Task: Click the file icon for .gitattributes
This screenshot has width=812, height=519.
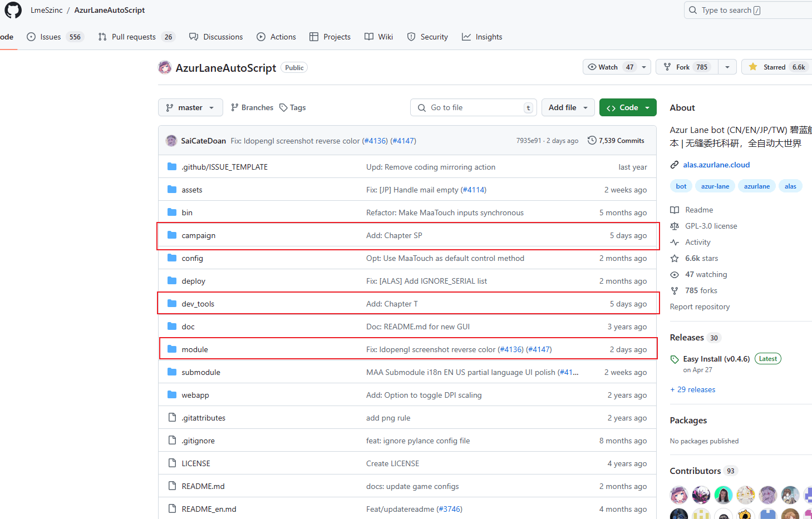Action: point(172,418)
